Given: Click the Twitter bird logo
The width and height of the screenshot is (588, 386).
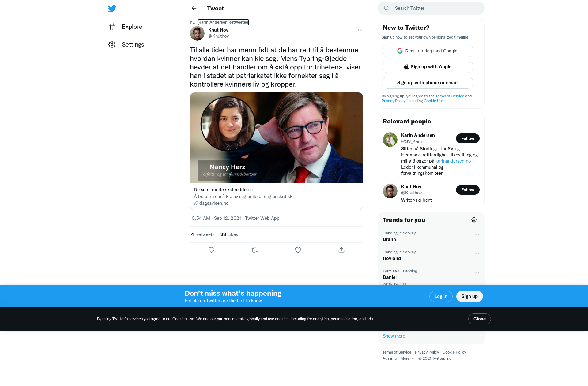Looking at the screenshot, I should point(112,8).
